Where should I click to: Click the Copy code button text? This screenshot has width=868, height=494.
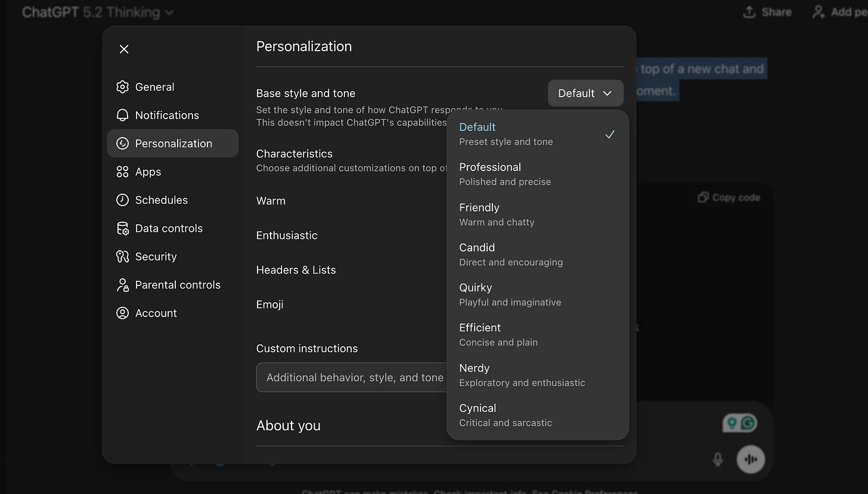[736, 197]
